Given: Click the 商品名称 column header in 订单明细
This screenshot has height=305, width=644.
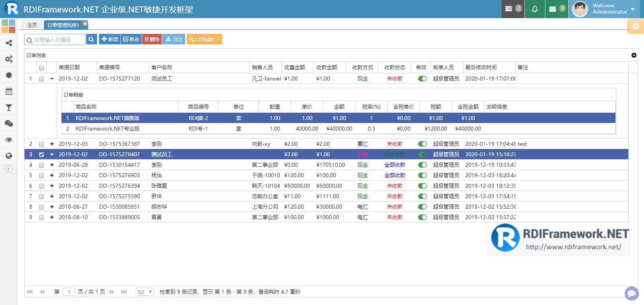Looking at the screenshot, I should pos(126,107).
